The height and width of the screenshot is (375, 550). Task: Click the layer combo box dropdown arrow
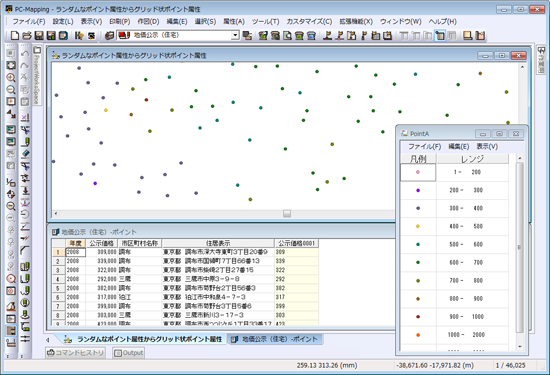[236, 35]
